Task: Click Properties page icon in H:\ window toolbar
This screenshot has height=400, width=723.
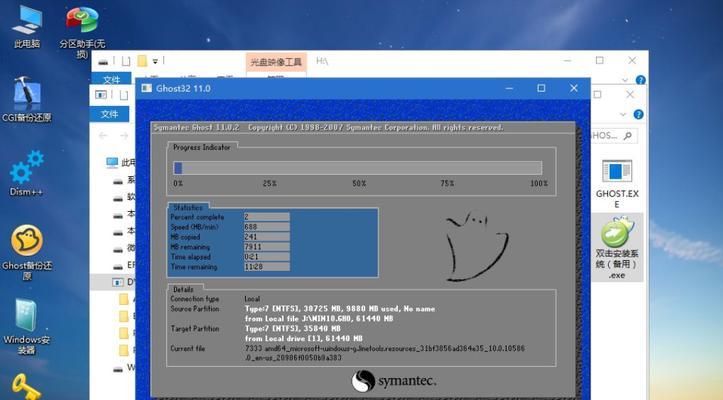Action: pyautogui.click(x=126, y=61)
